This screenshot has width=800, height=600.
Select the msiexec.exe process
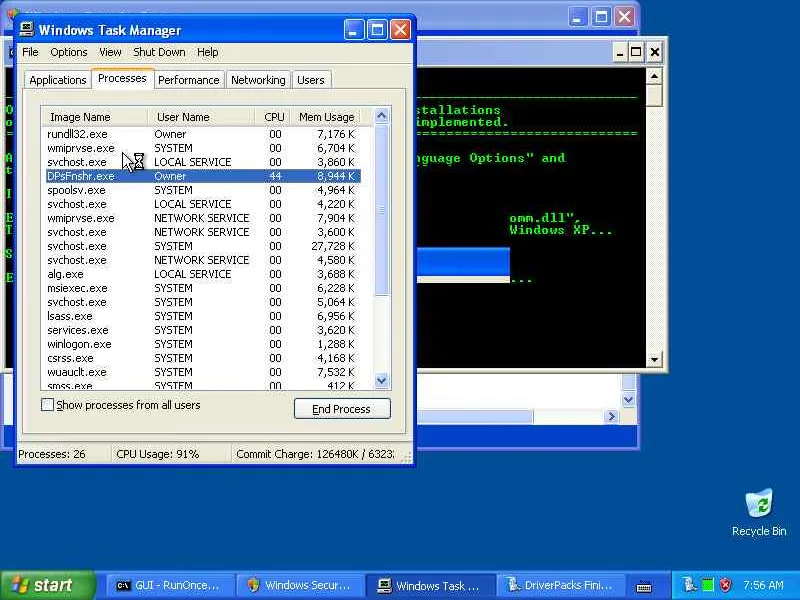tap(202, 288)
